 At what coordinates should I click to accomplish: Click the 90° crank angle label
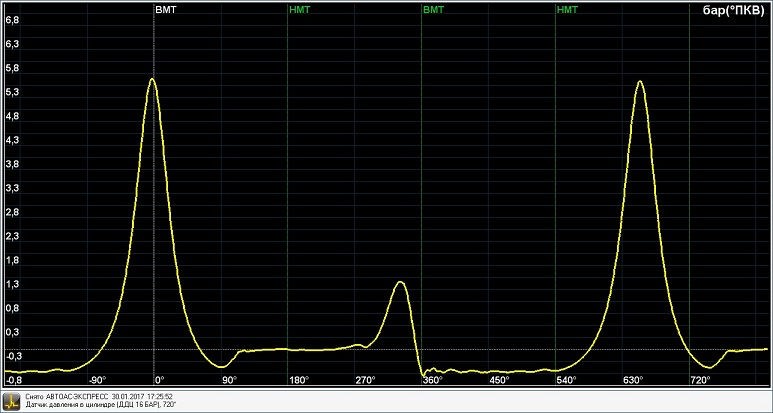(229, 380)
